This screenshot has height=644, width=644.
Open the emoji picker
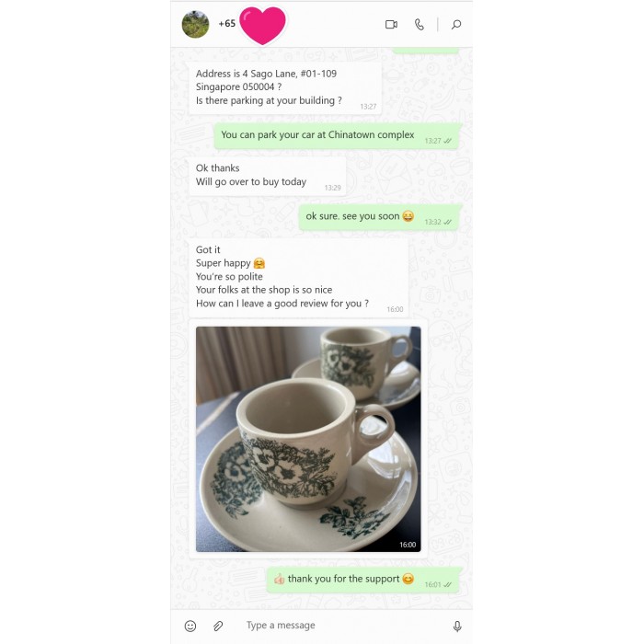[x=190, y=626]
